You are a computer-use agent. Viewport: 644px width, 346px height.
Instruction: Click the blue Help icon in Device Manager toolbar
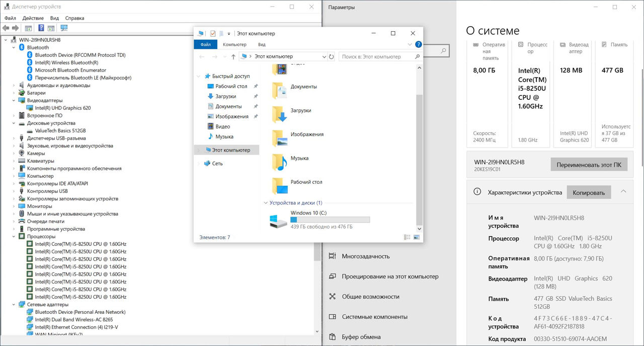click(x=41, y=28)
